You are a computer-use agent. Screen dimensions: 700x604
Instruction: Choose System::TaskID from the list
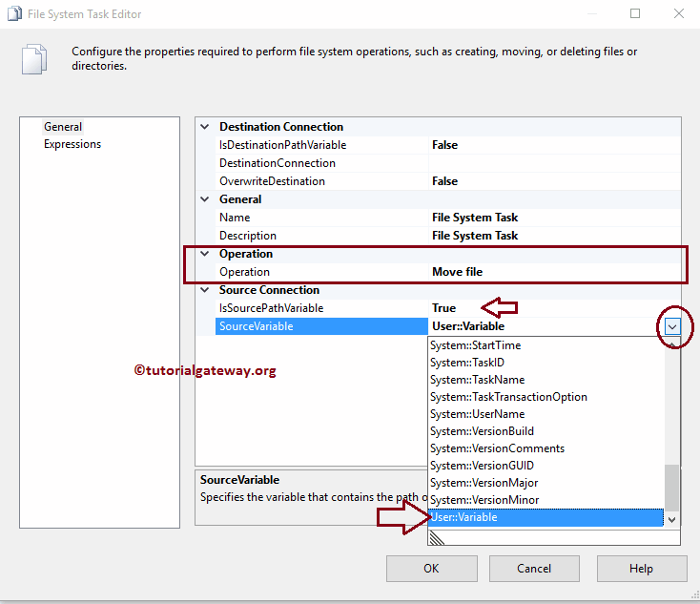click(x=546, y=363)
